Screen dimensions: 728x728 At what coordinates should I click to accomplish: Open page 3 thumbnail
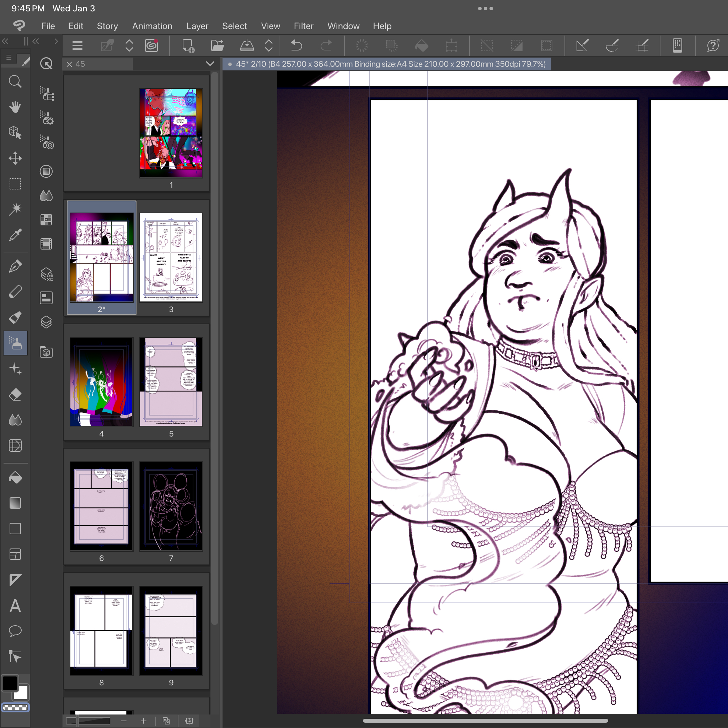tap(171, 257)
